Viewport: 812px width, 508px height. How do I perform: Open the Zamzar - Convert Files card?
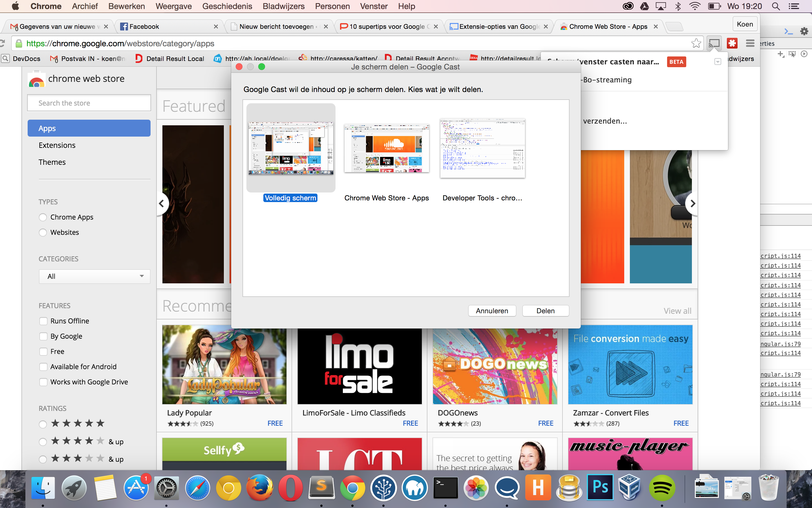(630, 378)
